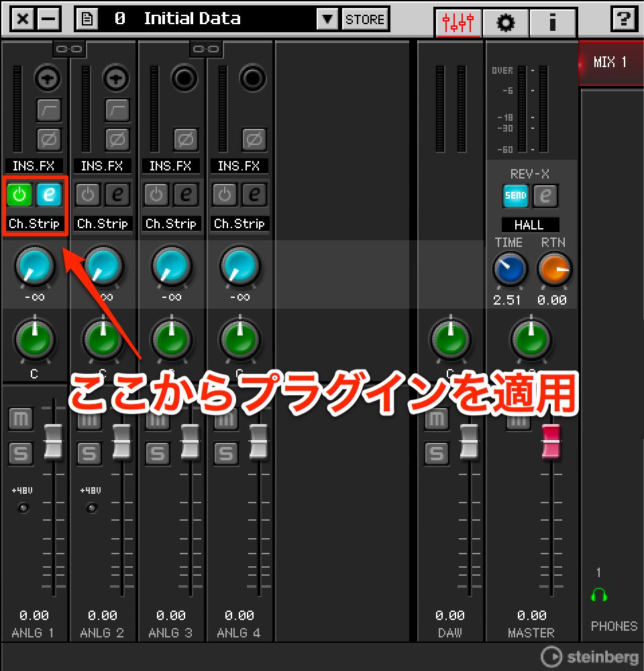Open the effect editor on ANLG 1
Screen dimensions: 644x671
pos(49,195)
